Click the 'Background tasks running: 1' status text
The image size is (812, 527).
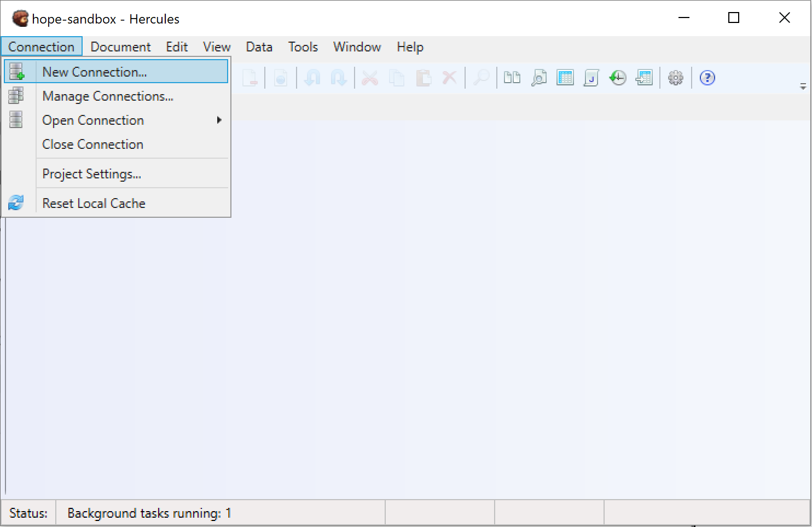click(x=149, y=513)
